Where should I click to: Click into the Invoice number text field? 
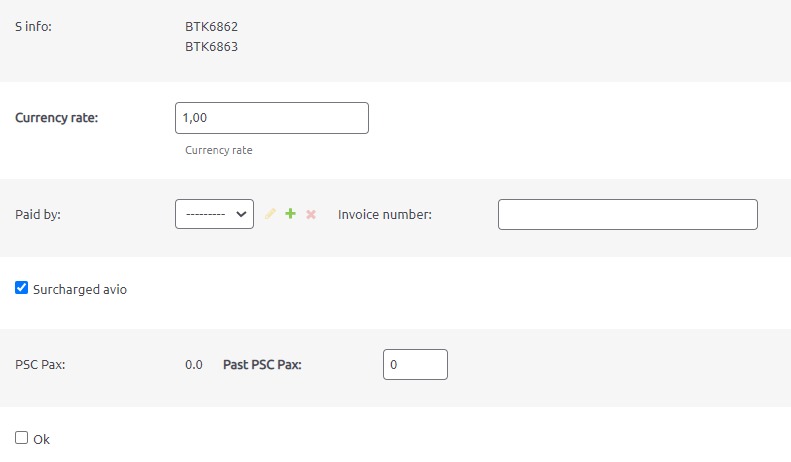[627, 214]
